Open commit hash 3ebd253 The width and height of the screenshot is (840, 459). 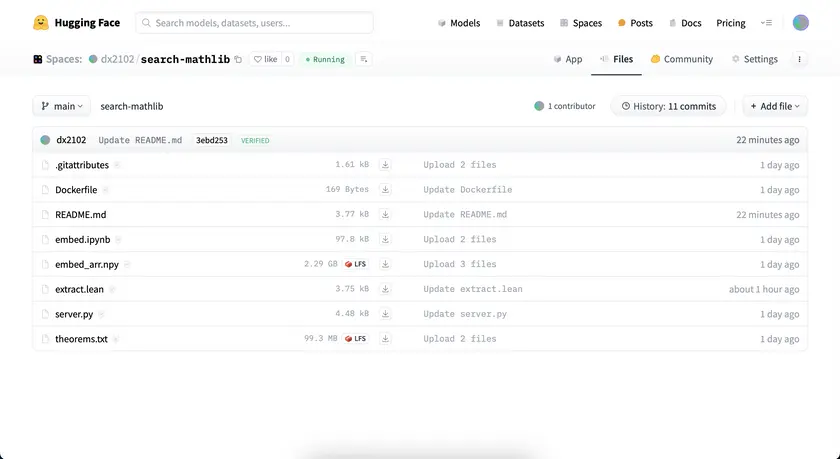[212, 140]
